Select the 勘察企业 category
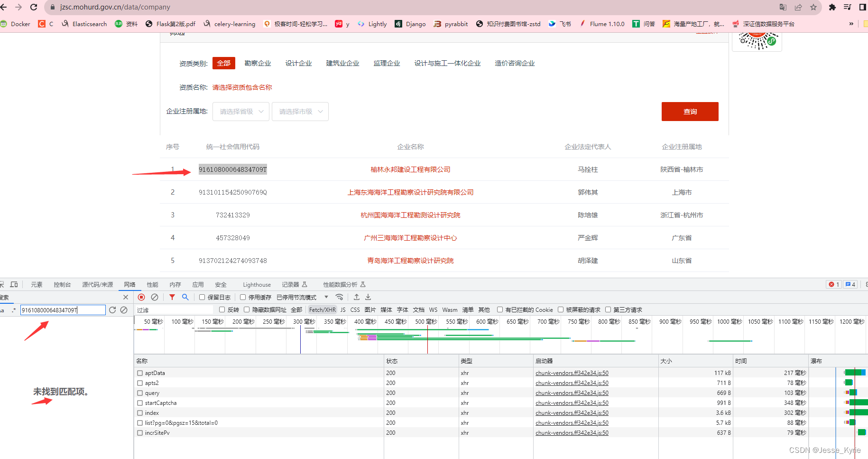 [258, 63]
